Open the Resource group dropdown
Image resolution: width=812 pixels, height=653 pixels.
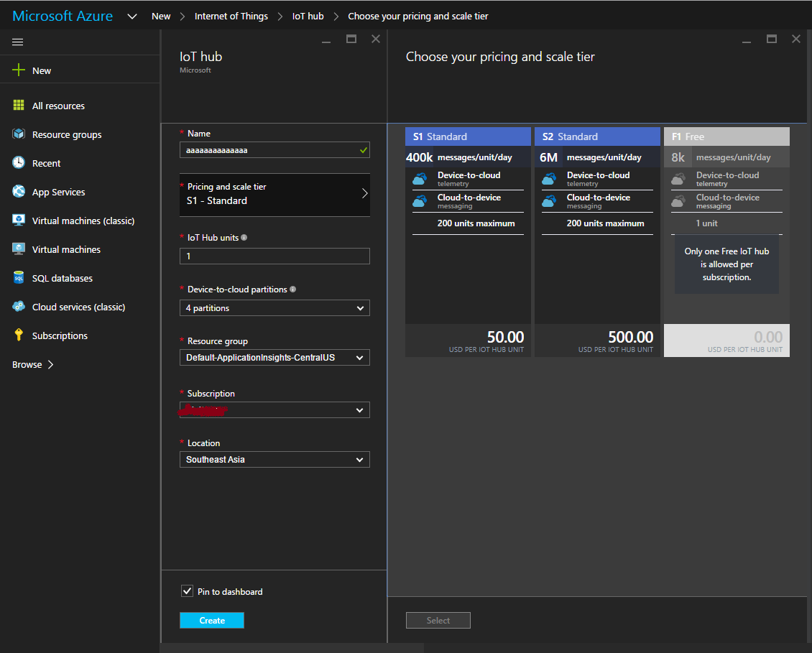[274, 357]
